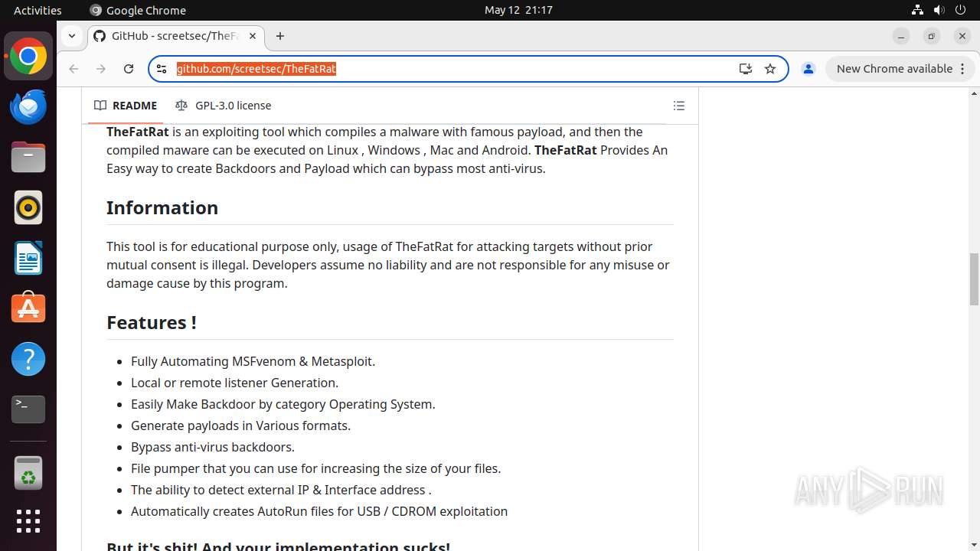Click 'Automatically creates AutoRun files' bullet
980x551 pixels.
pos(319,511)
